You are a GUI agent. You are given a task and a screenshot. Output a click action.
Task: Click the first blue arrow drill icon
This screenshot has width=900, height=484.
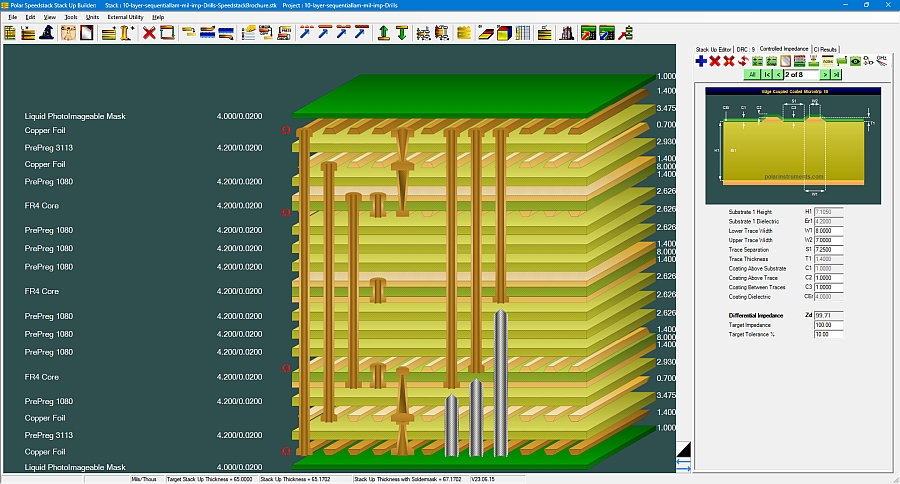coord(307,33)
